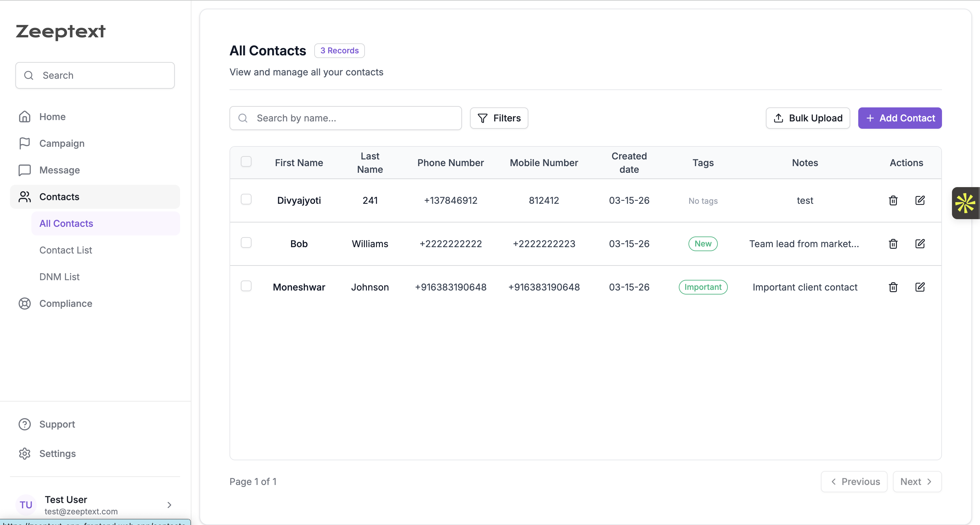Click the Message chat bubble icon
The image size is (980, 525).
[25, 170]
